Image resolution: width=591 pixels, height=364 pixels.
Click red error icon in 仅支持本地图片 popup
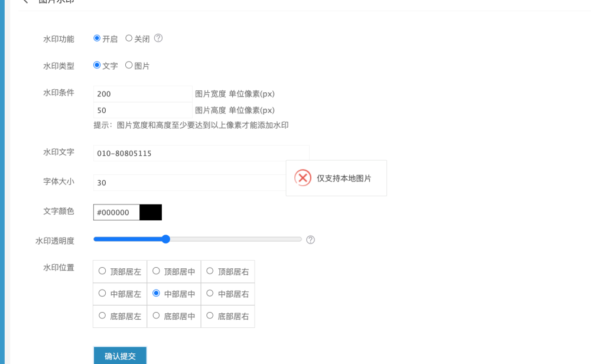(303, 178)
